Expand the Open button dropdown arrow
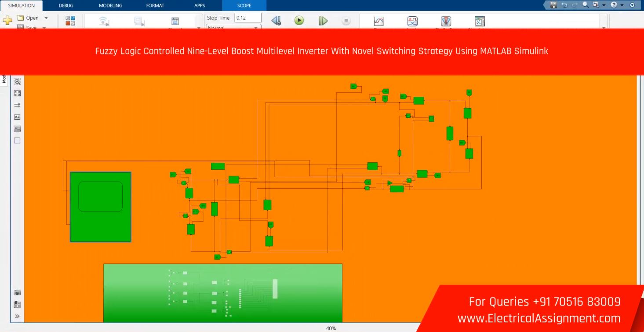 (46, 18)
